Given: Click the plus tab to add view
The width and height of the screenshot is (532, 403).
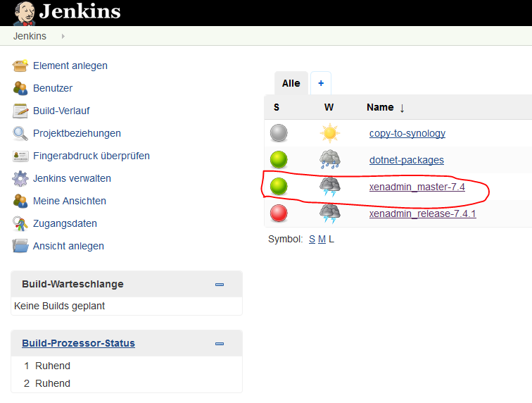Looking at the screenshot, I should click(x=321, y=83).
